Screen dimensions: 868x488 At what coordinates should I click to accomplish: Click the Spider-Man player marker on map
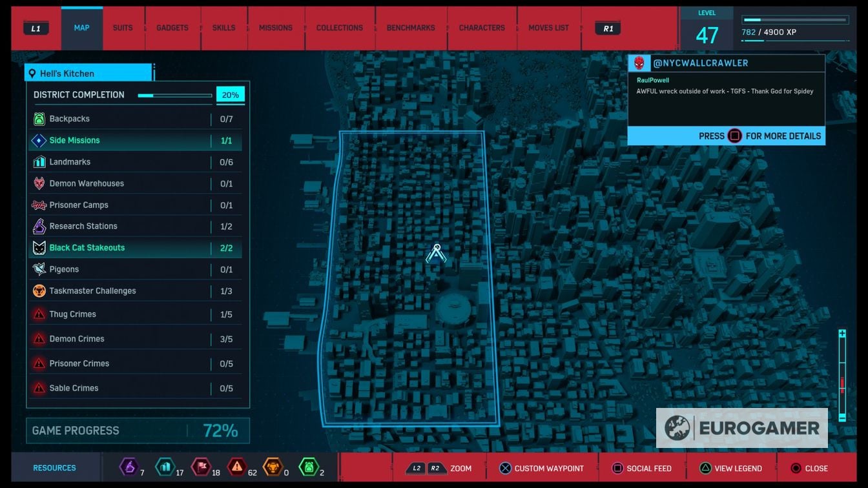point(437,254)
